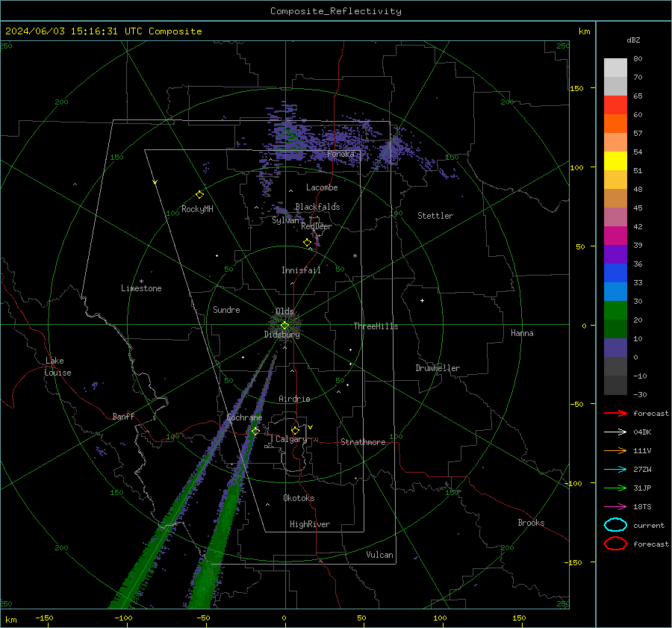
Task: Click the magenta 18TS arrow in the legend
Action: click(615, 507)
